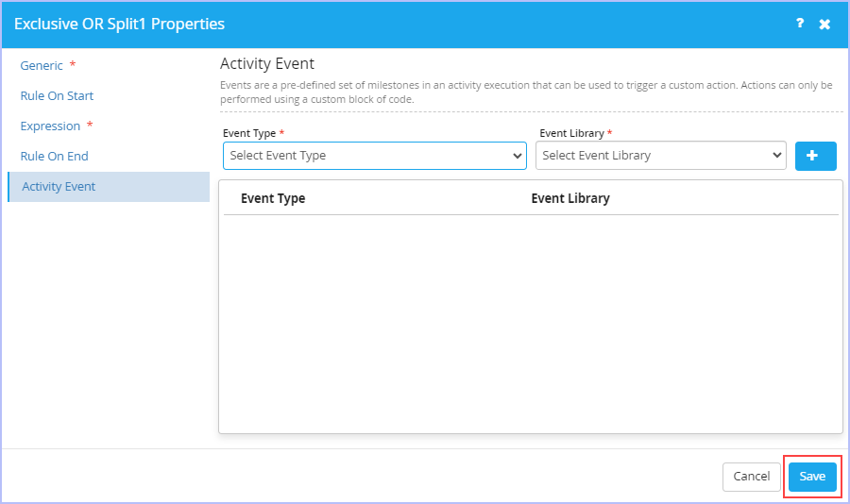Select the Rule On End tab
This screenshot has height=504, width=850.
click(x=54, y=156)
